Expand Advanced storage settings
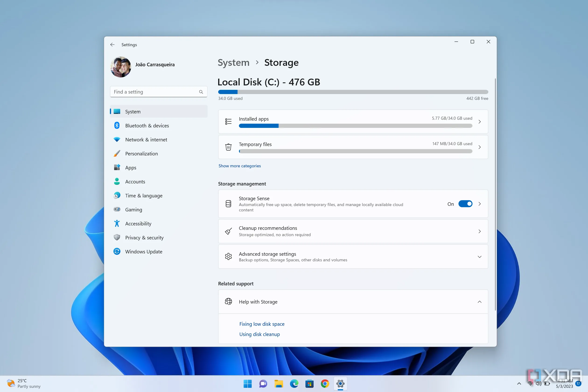 (479, 256)
